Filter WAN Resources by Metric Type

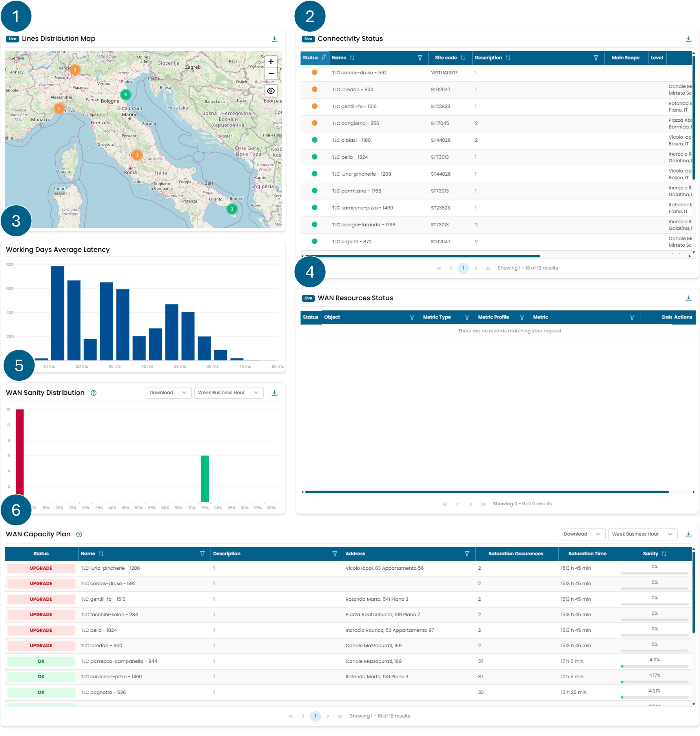467,317
